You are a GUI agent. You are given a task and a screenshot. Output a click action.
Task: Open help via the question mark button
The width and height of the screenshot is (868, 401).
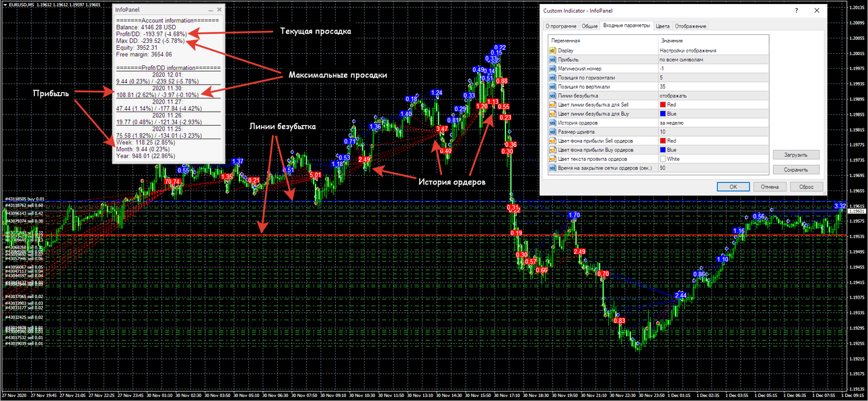pyautogui.click(x=796, y=11)
